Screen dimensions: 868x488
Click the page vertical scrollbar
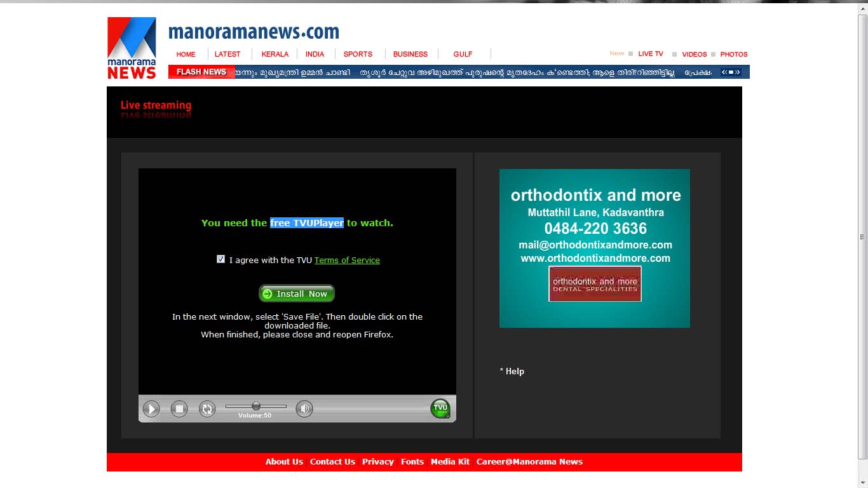click(862, 237)
